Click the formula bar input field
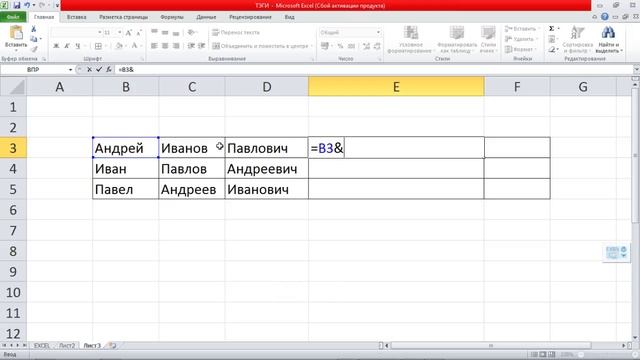Screen dimensions: 640x360 [373, 70]
